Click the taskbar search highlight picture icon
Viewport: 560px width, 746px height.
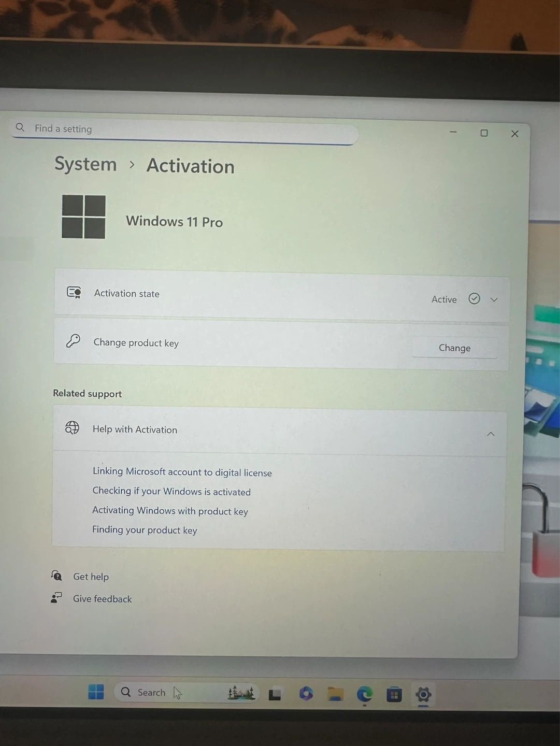tap(241, 693)
